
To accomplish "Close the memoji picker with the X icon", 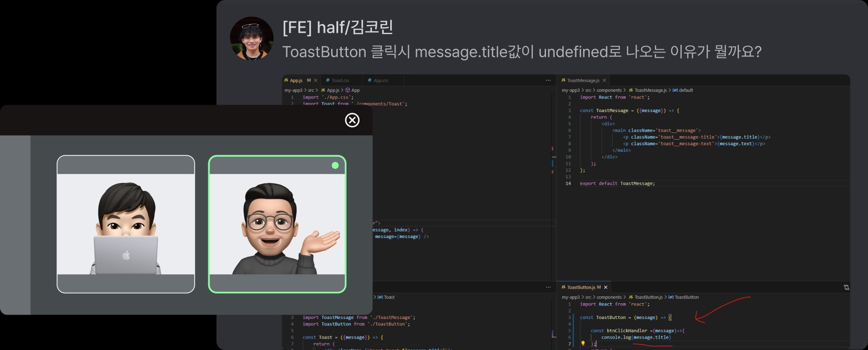I will (x=352, y=120).
